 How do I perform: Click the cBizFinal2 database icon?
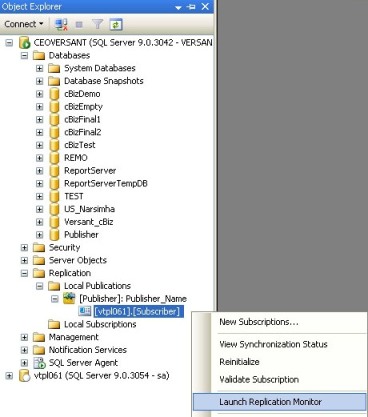click(x=54, y=132)
